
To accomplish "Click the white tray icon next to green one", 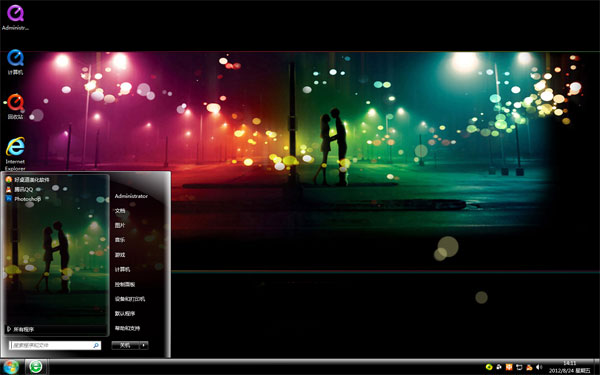I will (499, 367).
